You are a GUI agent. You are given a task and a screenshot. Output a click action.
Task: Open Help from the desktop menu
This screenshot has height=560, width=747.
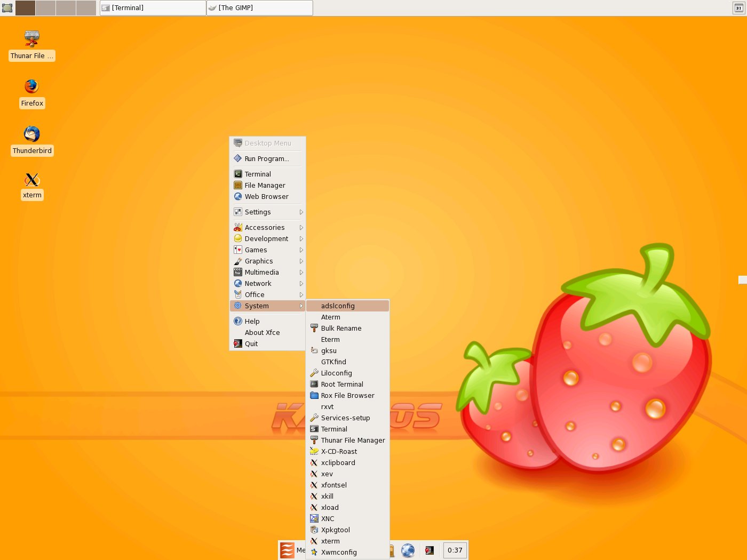[267, 322]
